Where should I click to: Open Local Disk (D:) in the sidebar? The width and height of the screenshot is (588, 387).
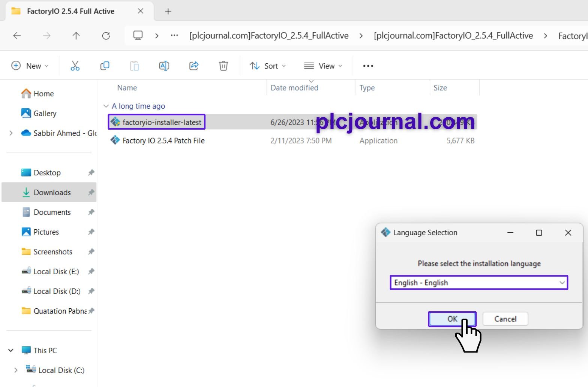[x=51, y=291]
